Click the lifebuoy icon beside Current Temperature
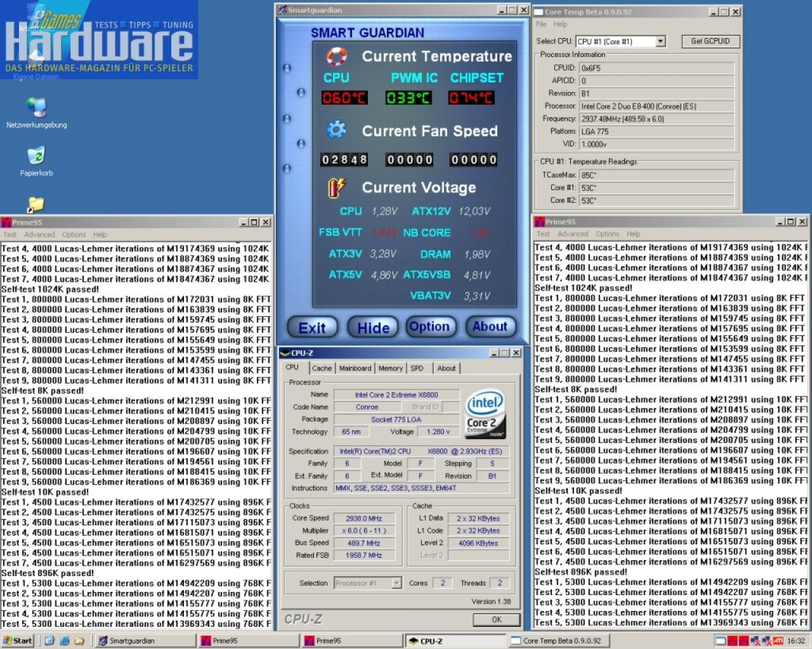The width and height of the screenshot is (812, 649). click(x=336, y=56)
